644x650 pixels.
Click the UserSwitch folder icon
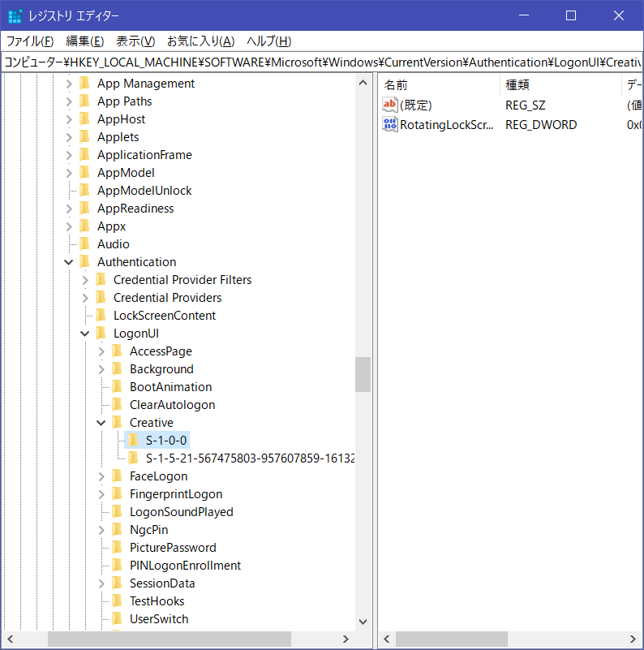[118, 618]
